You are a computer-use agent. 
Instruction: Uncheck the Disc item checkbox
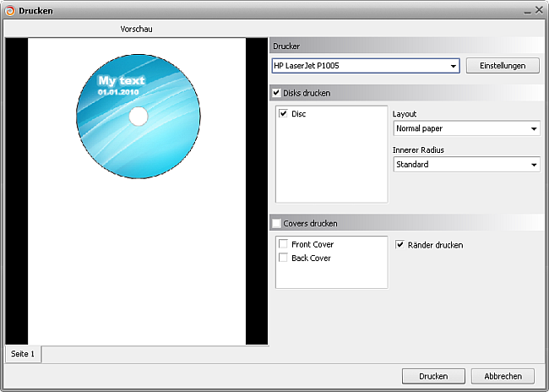(x=283, y=113)
